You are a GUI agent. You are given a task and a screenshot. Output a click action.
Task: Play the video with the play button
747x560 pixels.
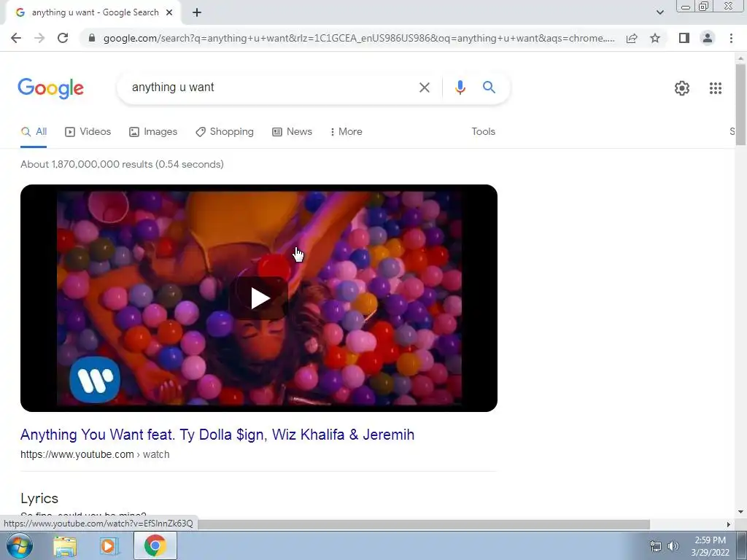click(x=259, y=298)
